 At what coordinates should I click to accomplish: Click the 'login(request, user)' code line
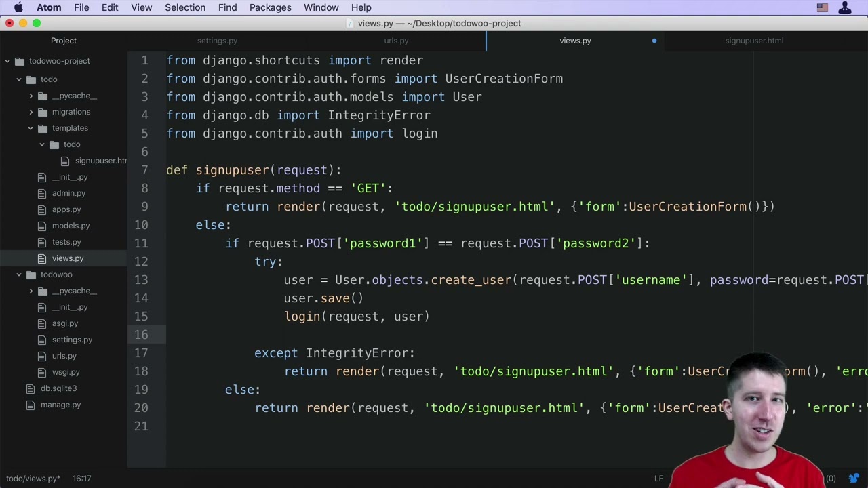point(357,317)
